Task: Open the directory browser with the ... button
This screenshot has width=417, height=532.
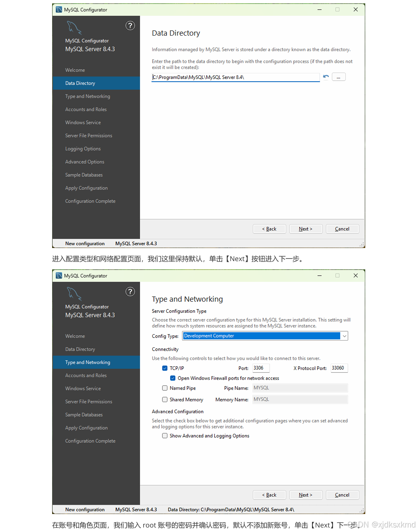Action: [339, 76]
